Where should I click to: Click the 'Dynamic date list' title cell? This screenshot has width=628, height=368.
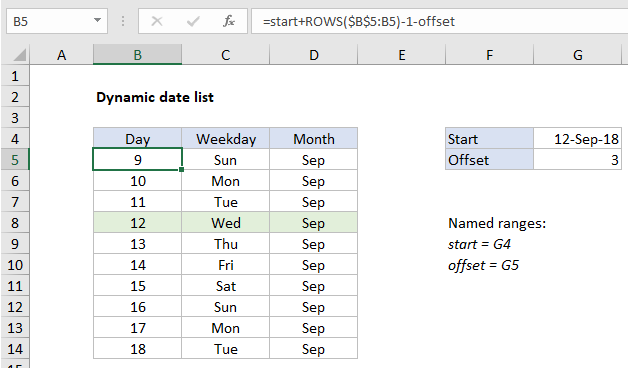(155, 97)
